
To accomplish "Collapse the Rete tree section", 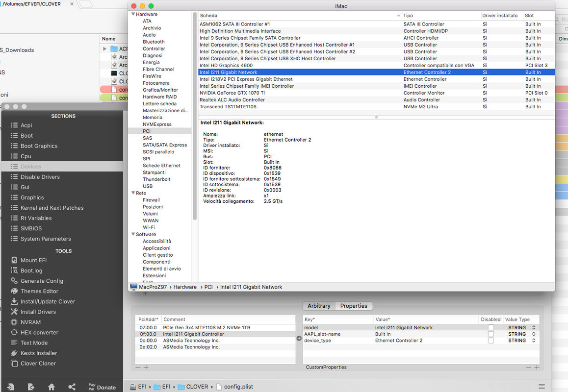I will click(133, 193).
